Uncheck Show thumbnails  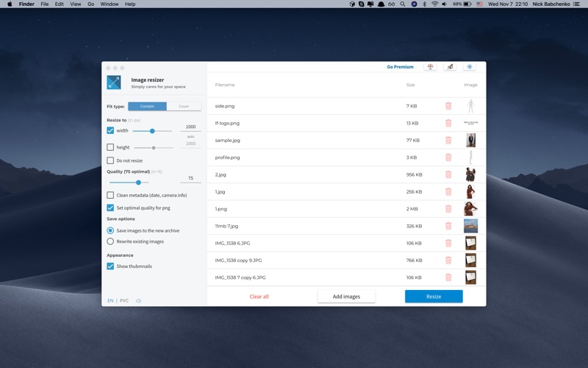pos(110,266)
